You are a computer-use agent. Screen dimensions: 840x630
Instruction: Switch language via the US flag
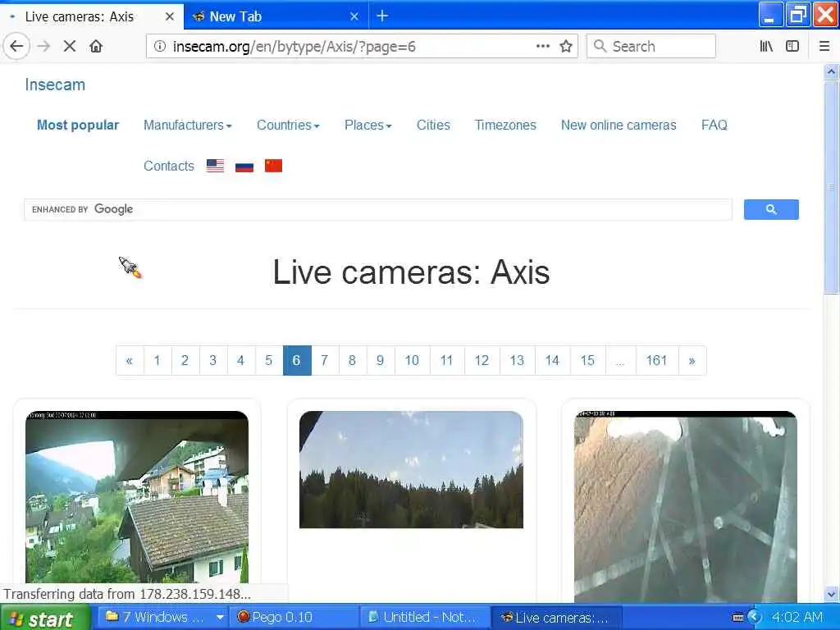216,166
